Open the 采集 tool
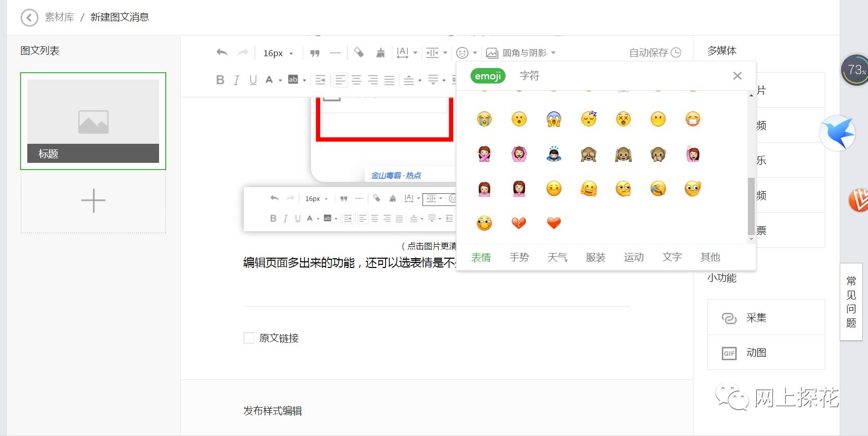 click(766, 317)
